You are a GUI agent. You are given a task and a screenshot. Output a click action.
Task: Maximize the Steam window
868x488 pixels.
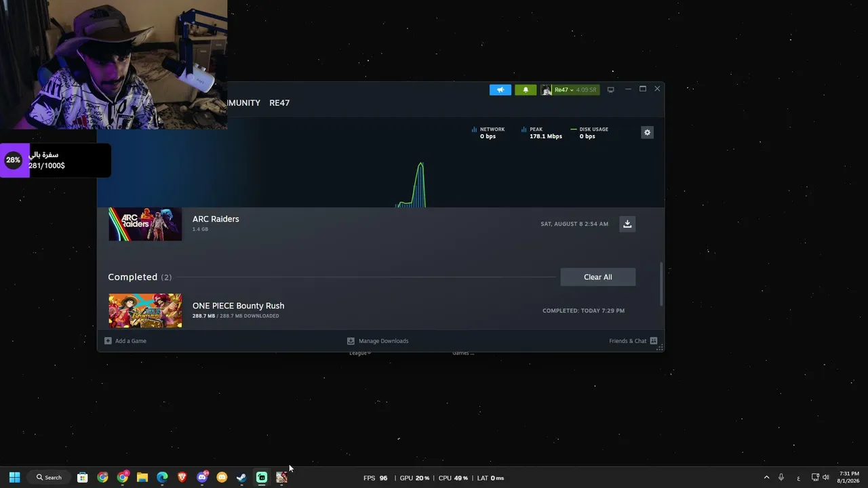[643, 89]
